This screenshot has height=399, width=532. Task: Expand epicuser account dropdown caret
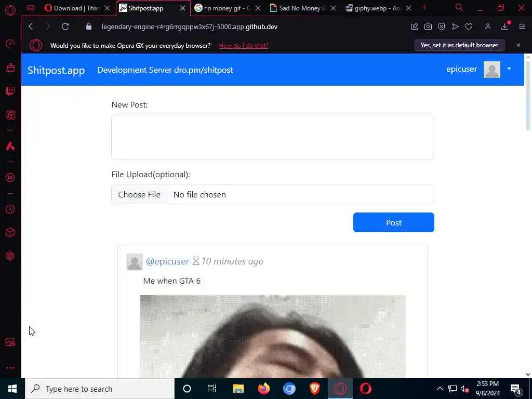tap(509, 69)
